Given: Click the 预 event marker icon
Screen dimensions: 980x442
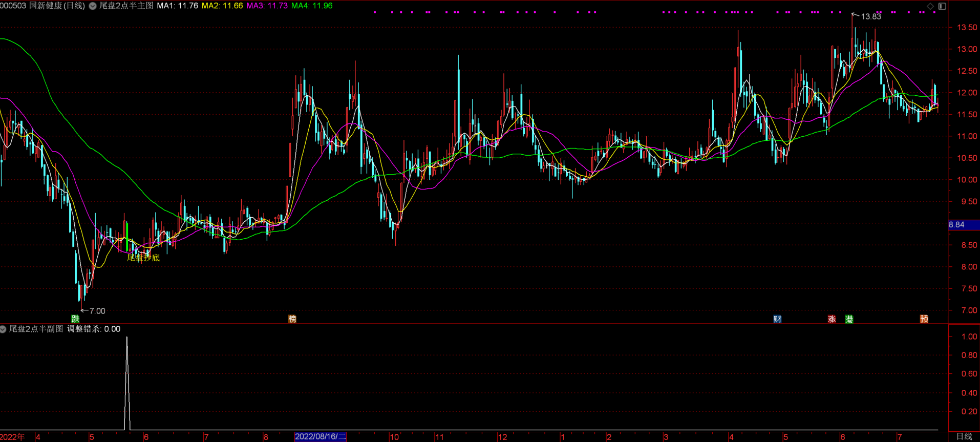Looking at the screenshot, I should (924, 319).
